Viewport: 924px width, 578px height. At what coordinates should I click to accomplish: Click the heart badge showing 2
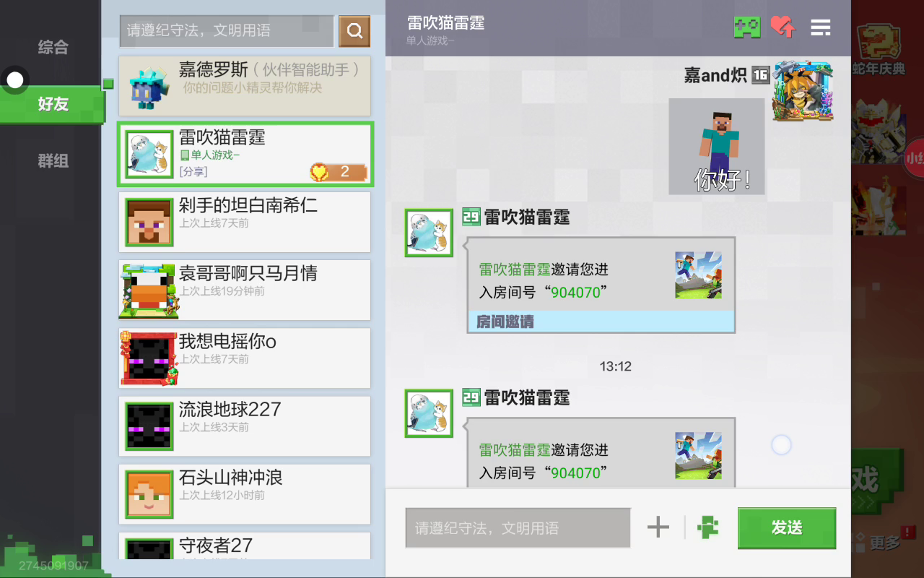338,172
